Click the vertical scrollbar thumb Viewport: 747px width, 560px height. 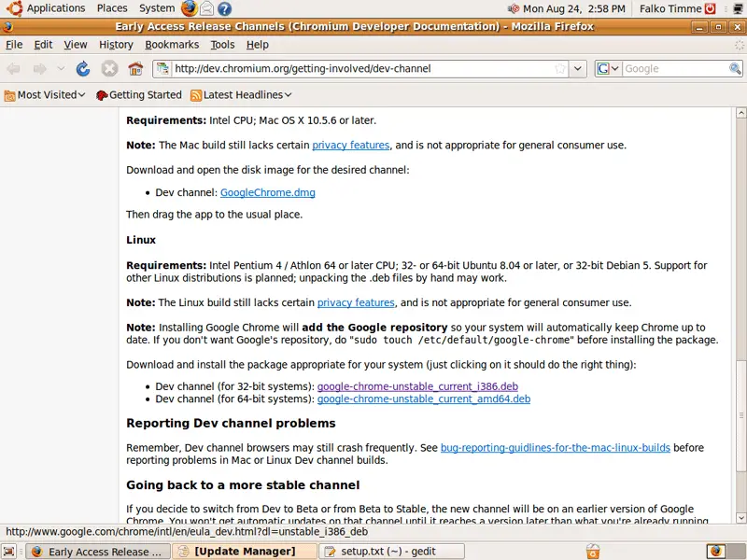[740, 415]
